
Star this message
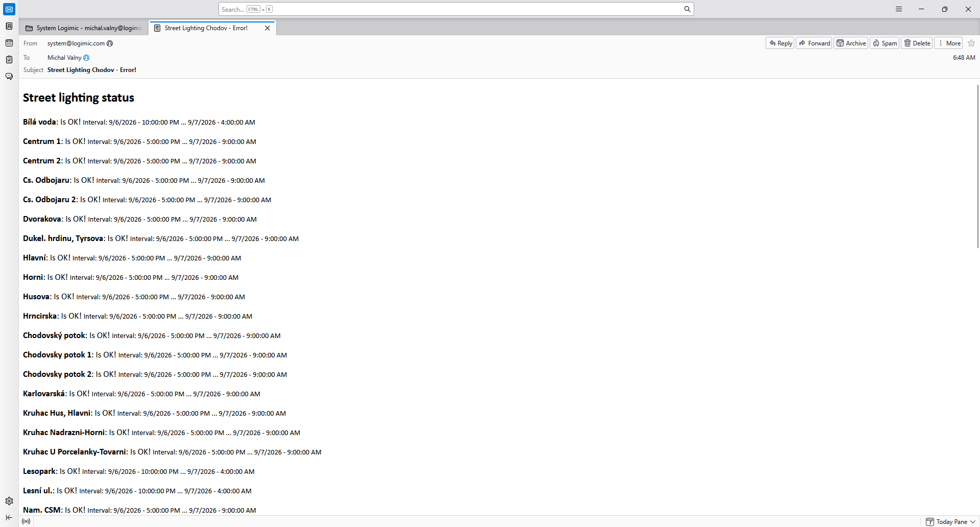(x=971, y=43)
